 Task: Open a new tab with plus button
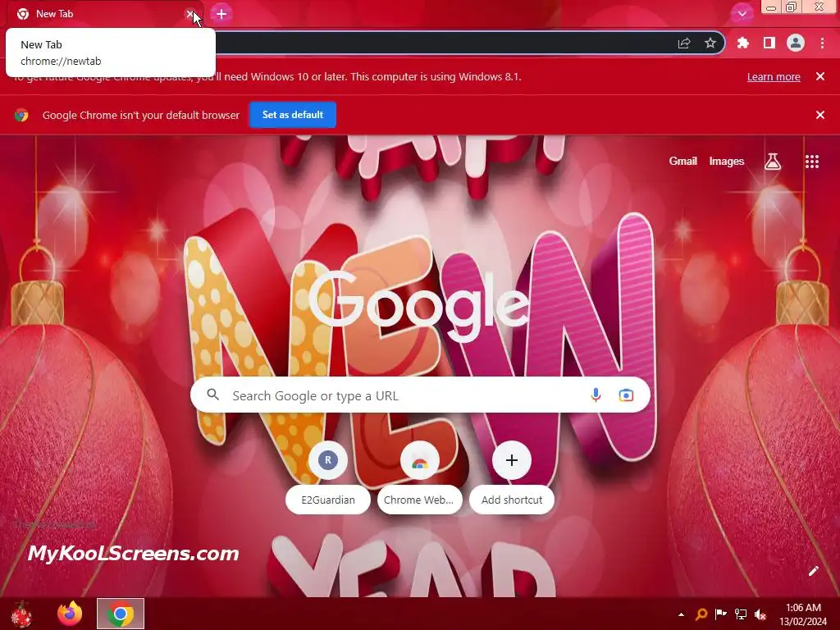[x=221, y=14]
